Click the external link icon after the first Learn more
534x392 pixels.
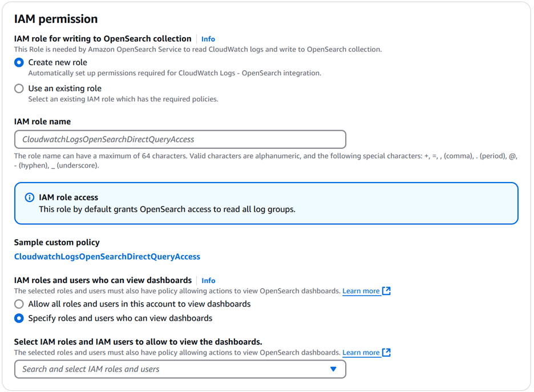[387, 291]
